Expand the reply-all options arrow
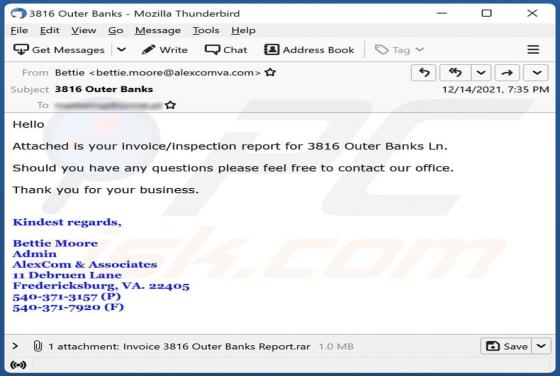The image size is (560, 376). (x=481, y=73)
